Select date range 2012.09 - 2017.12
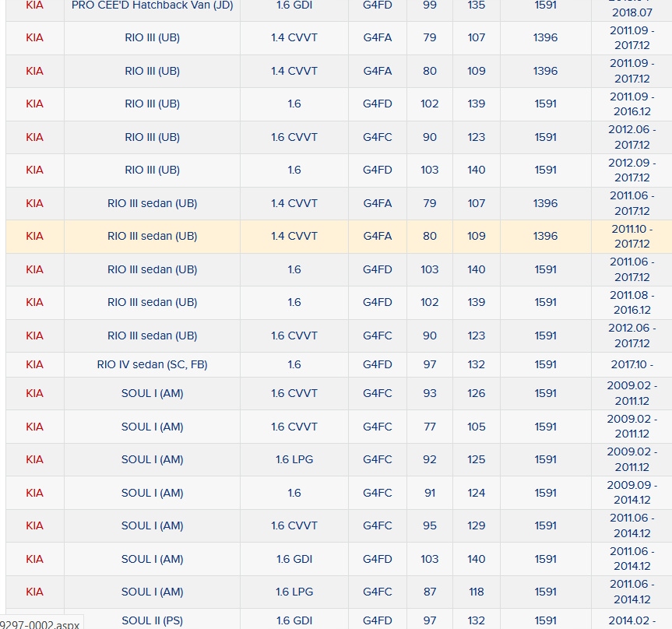Screen dimensions: 672x629 (x=632, y=170)
